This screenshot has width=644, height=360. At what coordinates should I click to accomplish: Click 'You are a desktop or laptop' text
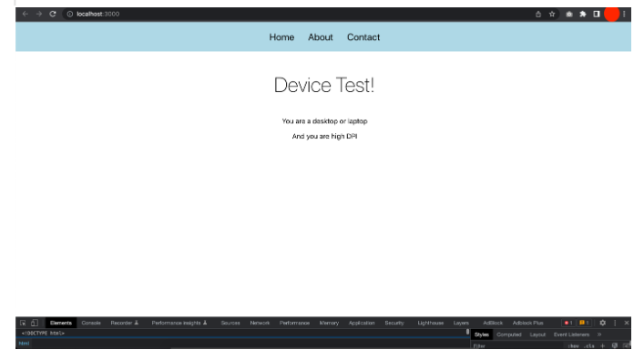coord(324,121)
